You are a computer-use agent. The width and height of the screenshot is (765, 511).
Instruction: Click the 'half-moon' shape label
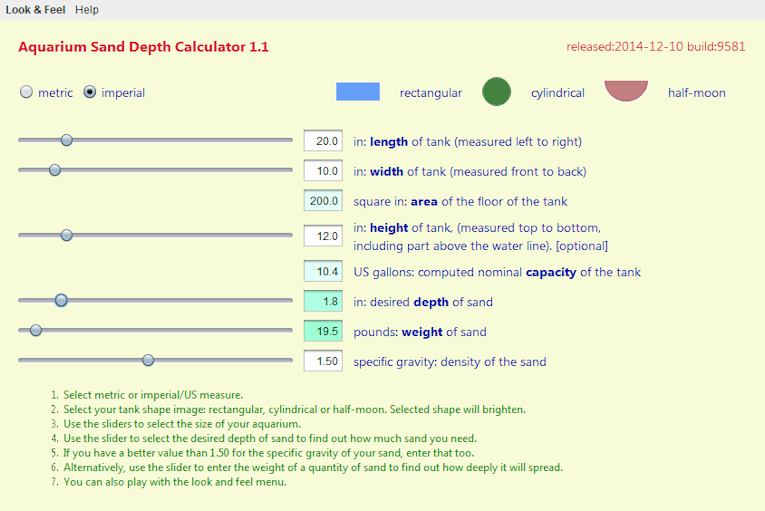point(697,93)
